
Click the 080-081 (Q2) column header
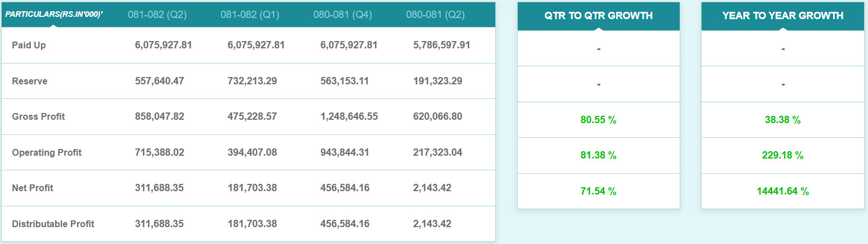[x=435, y=15]
